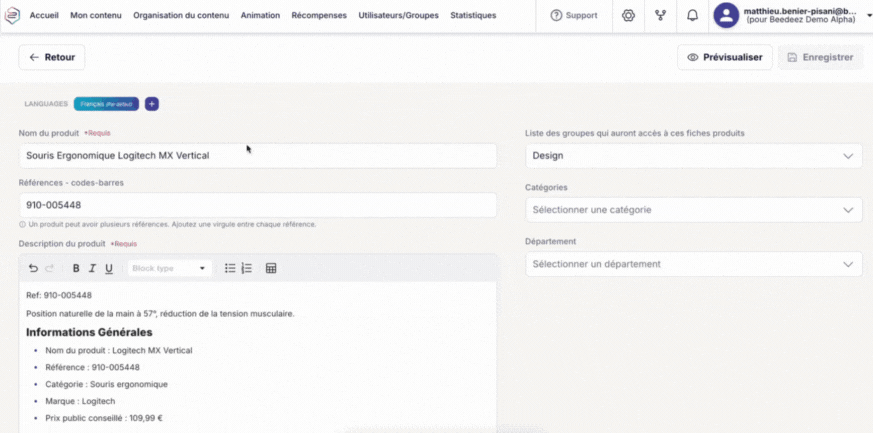This screenshot has height=433, width=873.
Task: Click the Enregistrer button
Action: tap(821, 57)
